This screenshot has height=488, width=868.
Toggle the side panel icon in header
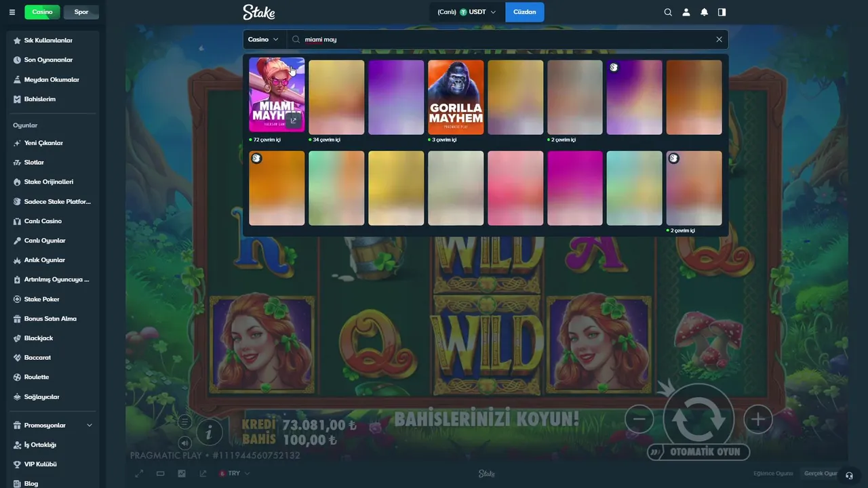[x=722, y=12]
